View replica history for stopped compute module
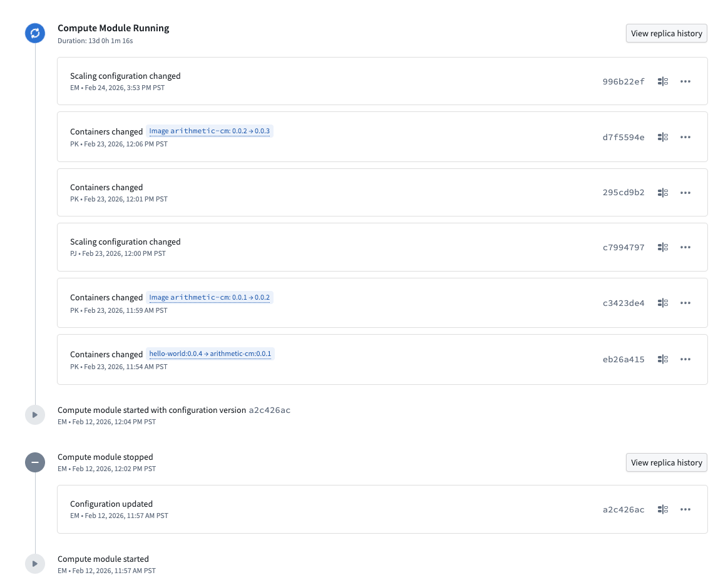Viewport: 728px width, 585px height. 666,462
